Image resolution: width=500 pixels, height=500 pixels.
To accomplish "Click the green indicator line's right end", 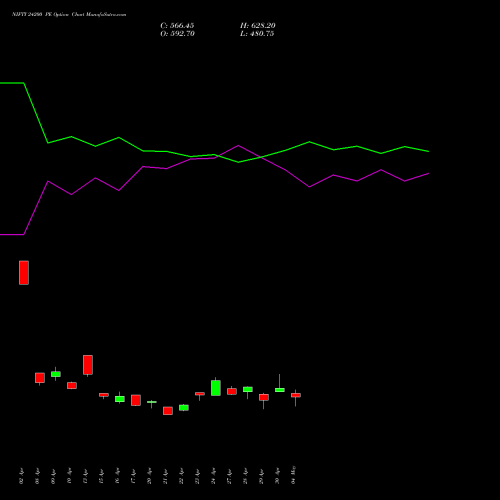I will point(428,151).
